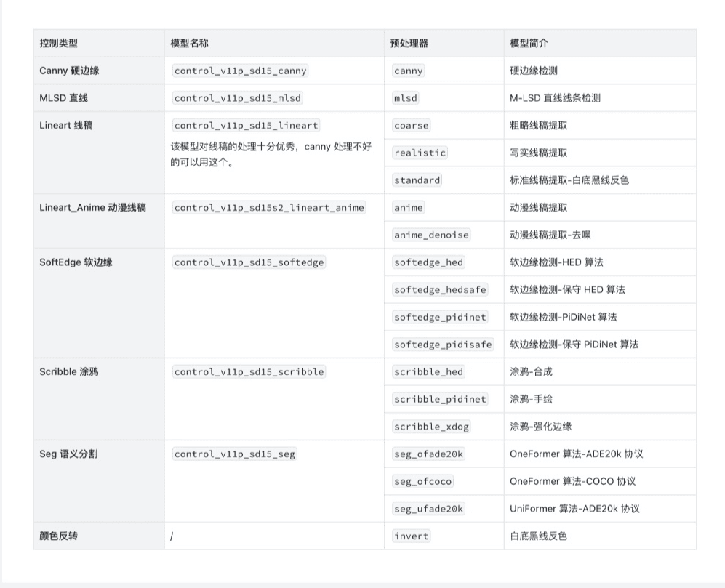Click the M-LSD 直线线条检测 description
Viewport: 725px width, 588px height.
556,98
